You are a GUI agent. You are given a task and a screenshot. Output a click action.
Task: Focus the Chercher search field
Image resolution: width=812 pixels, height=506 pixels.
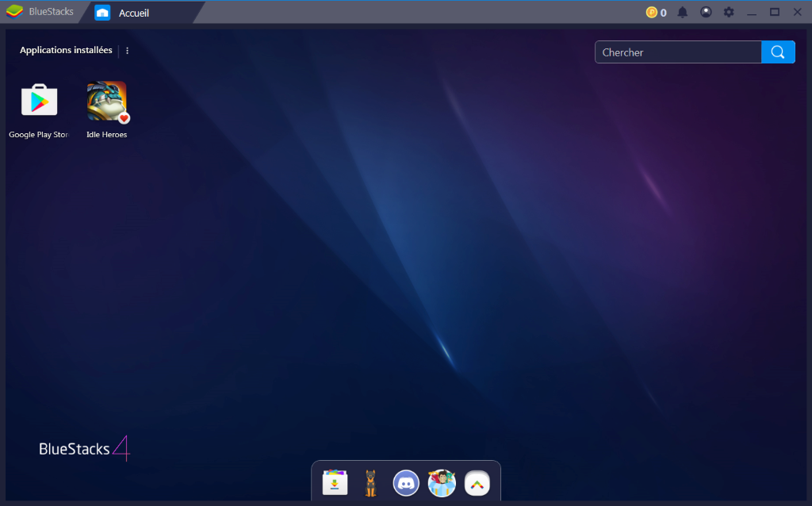[x=679, y=52]
